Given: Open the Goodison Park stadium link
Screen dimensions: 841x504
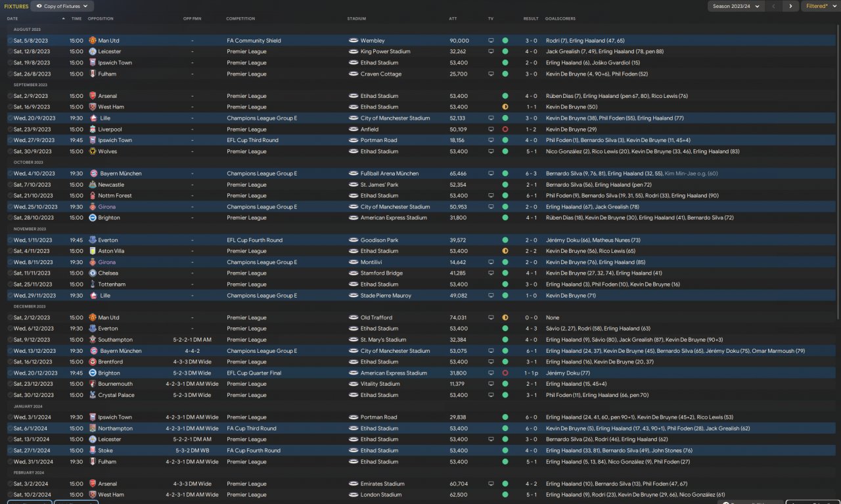Looking at the screenshot, I should [x=380, y=241].
